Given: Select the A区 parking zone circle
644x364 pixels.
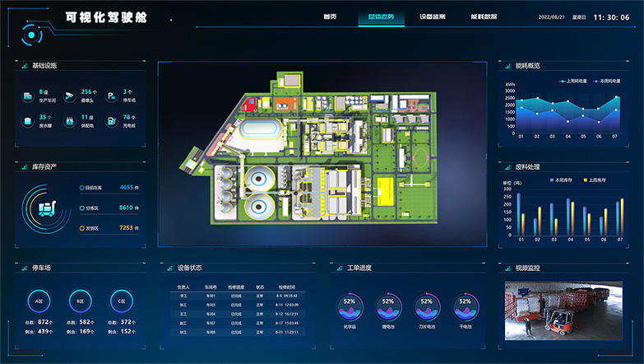Looking at the screenshot, I should click(38, 301).
